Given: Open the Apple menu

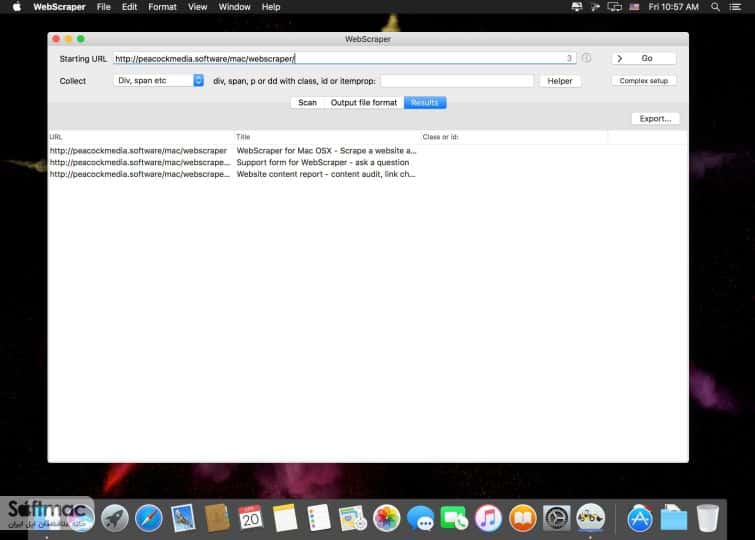Looking at the screenshot, I should 17,7.
